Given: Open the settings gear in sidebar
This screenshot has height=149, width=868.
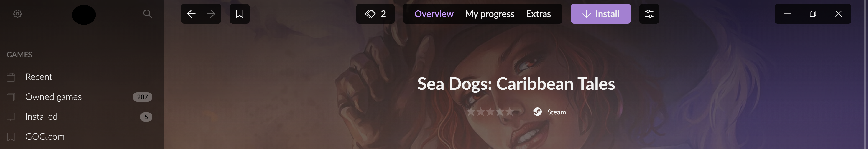Looking at the screenshot, I should coord(18,14).
